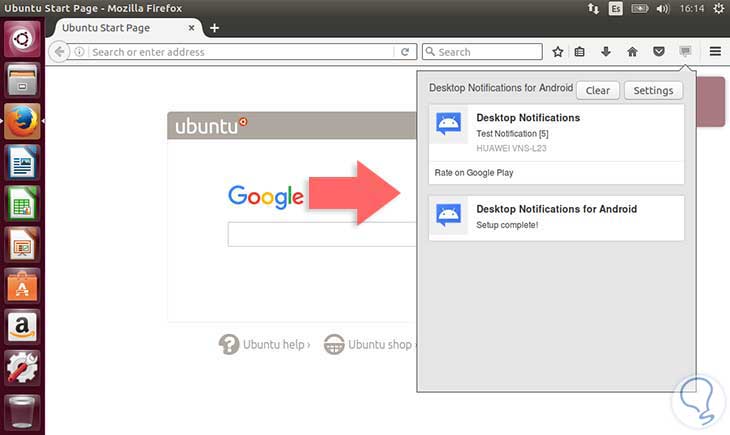Image resolution: width=730 pixels, height=435 pixels.
Task: Click the network indicator in top panel
Action: point(593,8)
